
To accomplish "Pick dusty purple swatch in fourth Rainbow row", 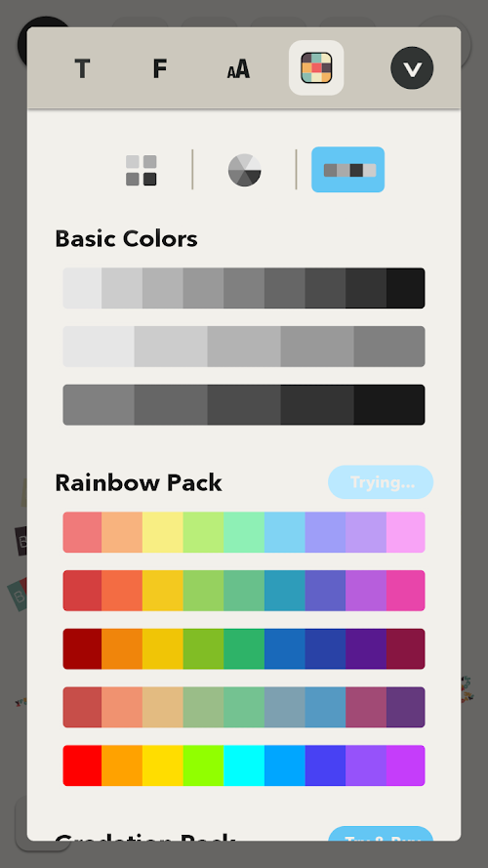I will (406, 707).
